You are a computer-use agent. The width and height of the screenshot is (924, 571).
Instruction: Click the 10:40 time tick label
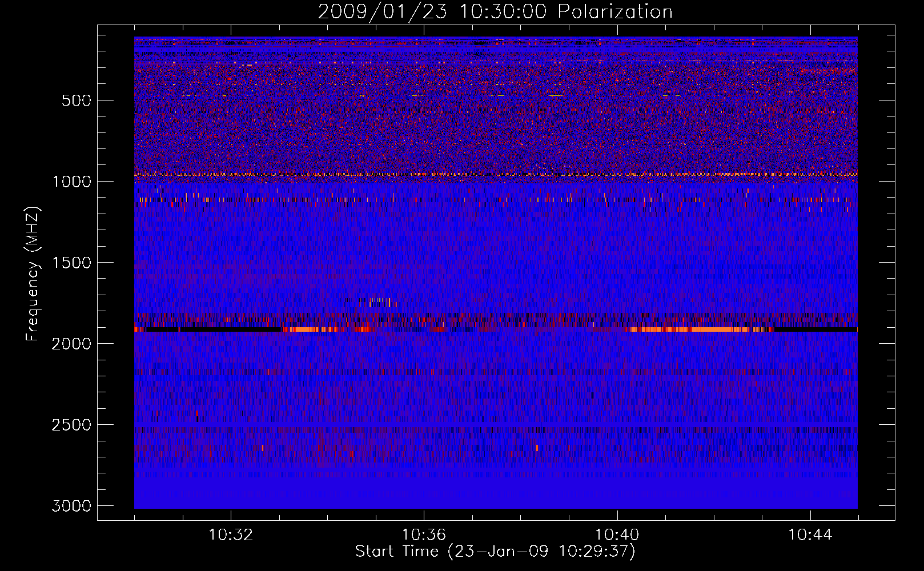[x=617, y=535]
